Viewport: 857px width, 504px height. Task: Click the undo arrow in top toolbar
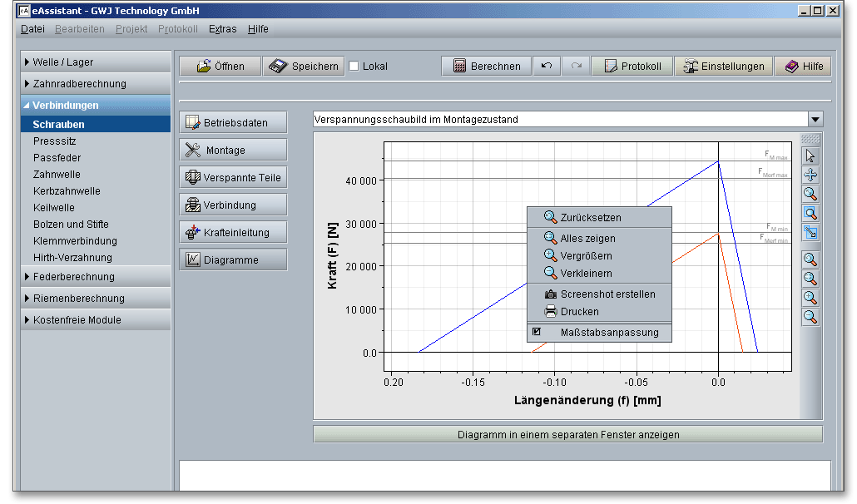[x=546, y=67]
